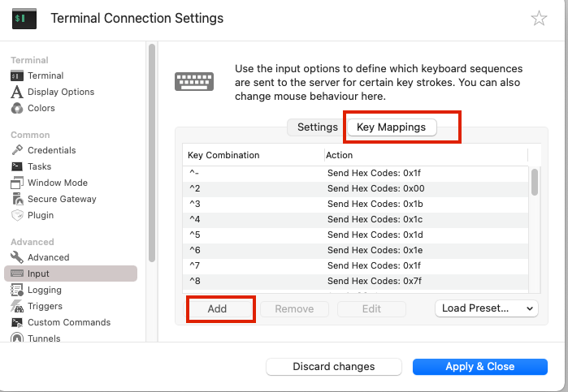The width and height of the screenshot is (568, 392).
Task: Click the Add button
Action: point(218,308)
